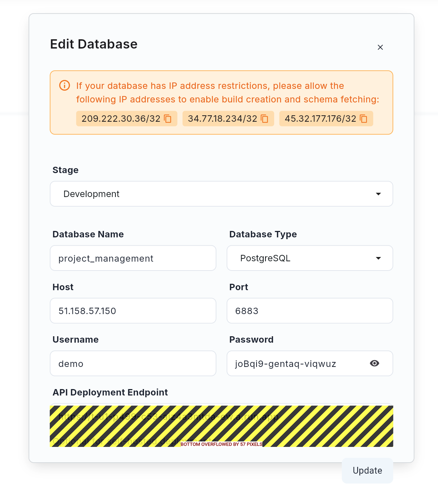Click the Edit Database heading
438x504 pixels.
[x=94, y=44]
